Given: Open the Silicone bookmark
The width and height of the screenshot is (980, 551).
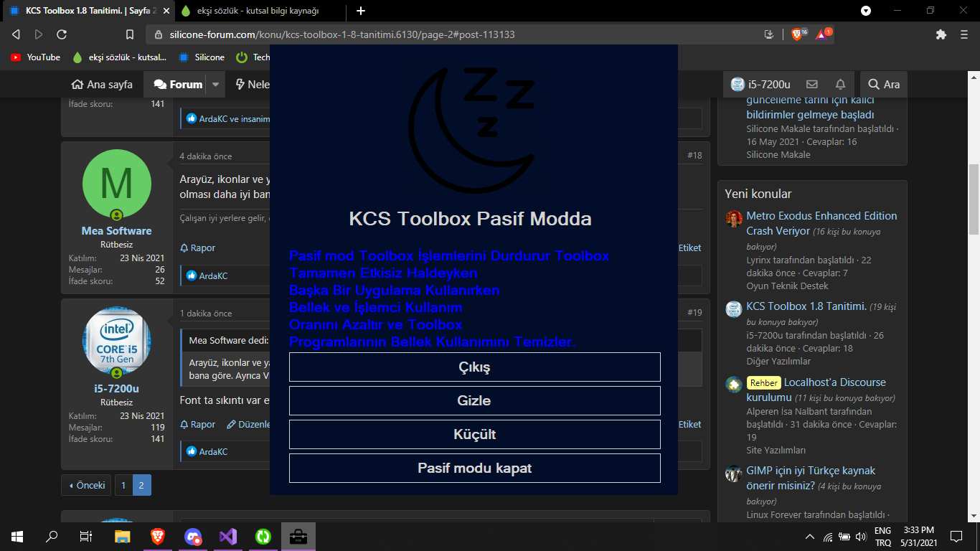Looking at the screenshot, I should 202,57.
